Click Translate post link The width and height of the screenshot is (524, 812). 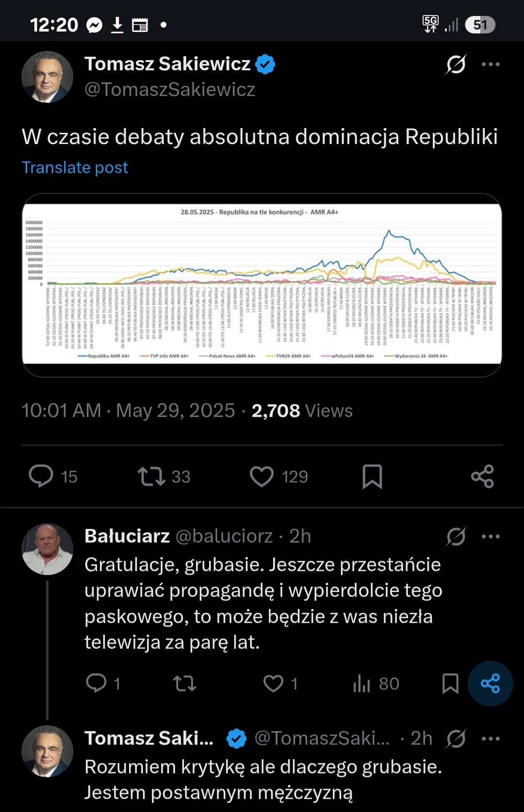pos(75,167)
